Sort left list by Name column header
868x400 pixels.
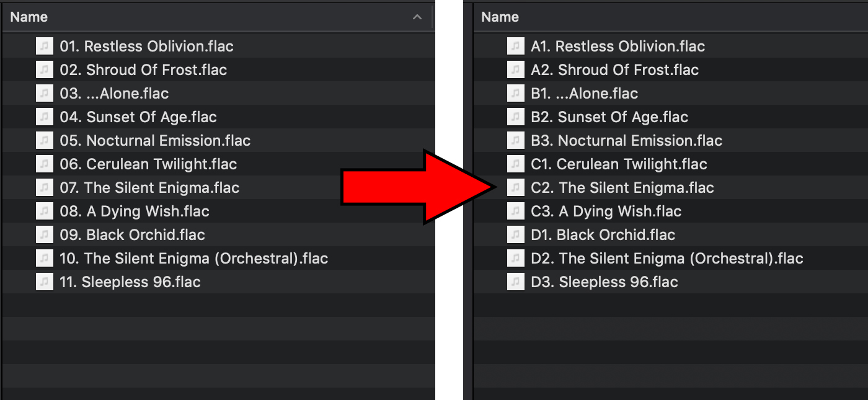[x=29, y=17]
